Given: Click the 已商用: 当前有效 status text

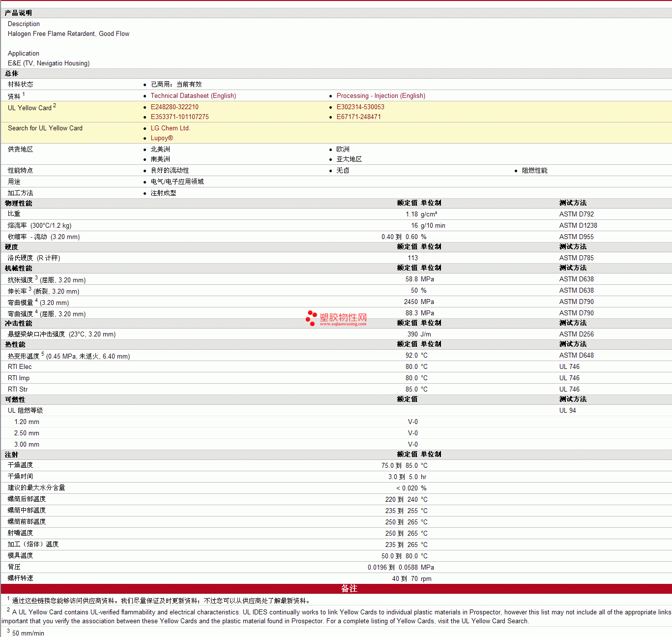Looking at the screenshot, I should (x=176, y=85).
